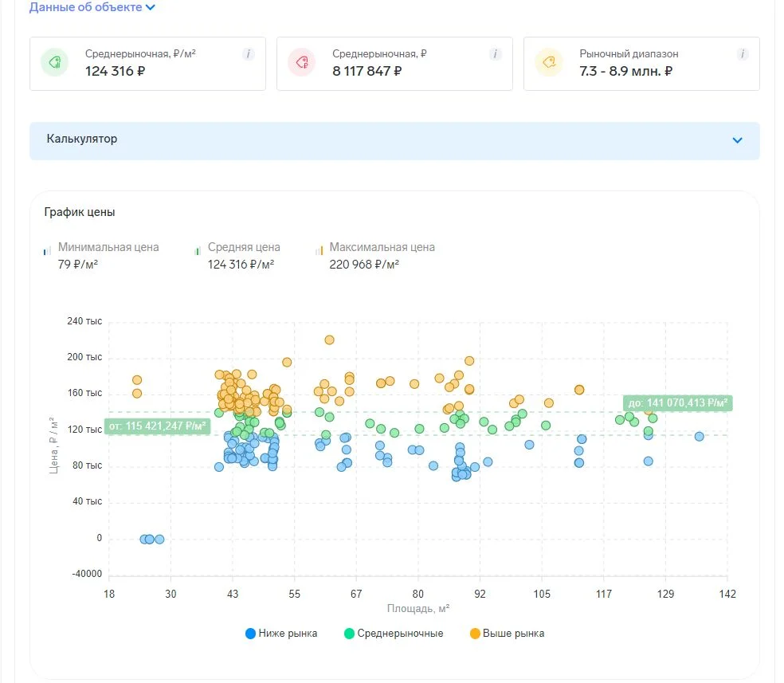
Task: Expand the 'Данные об объекте' section
Action: point(92,7)
